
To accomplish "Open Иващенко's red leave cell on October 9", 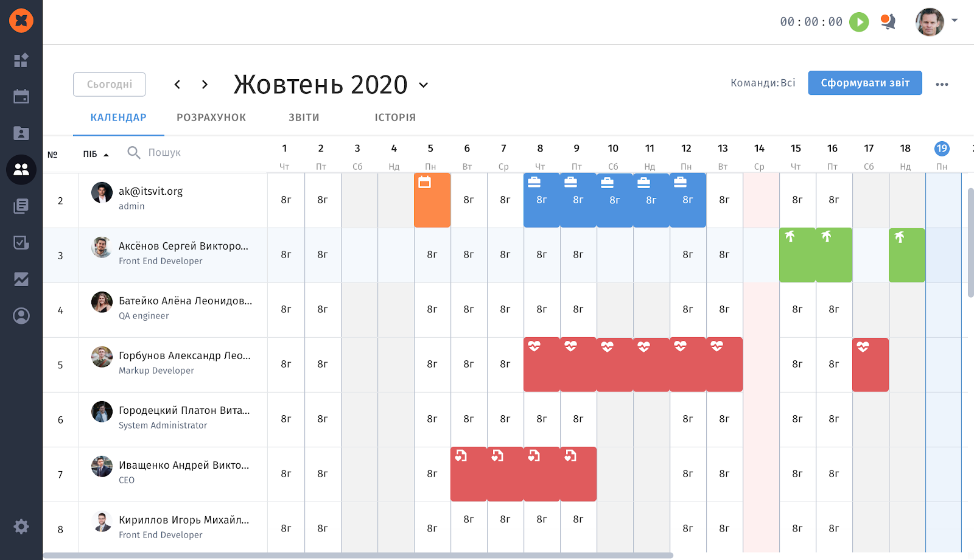I will pyautogui.click(x=578, y=474).
